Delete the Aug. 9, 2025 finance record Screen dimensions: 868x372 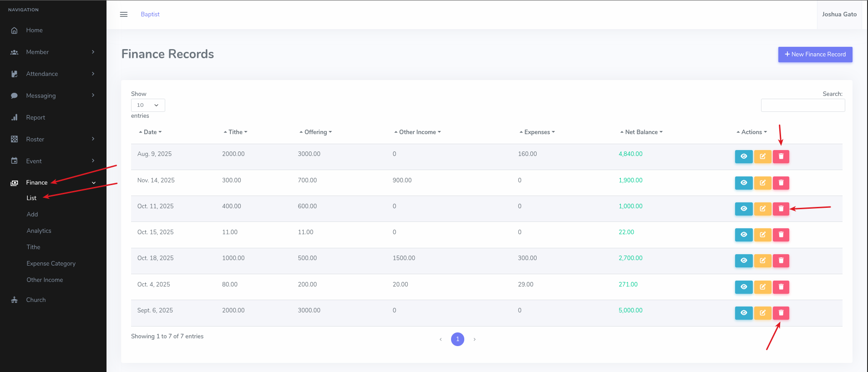pyautogui.click(x=781, y=156)
